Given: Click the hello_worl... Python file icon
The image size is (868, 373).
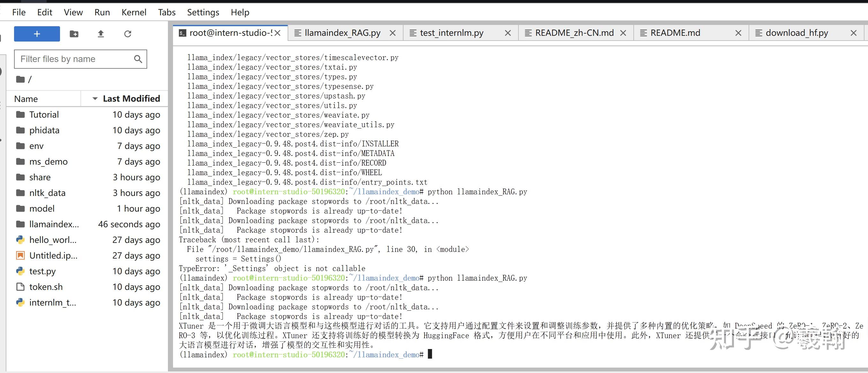Looking at the screenshot, I should [x=20, y=240].
